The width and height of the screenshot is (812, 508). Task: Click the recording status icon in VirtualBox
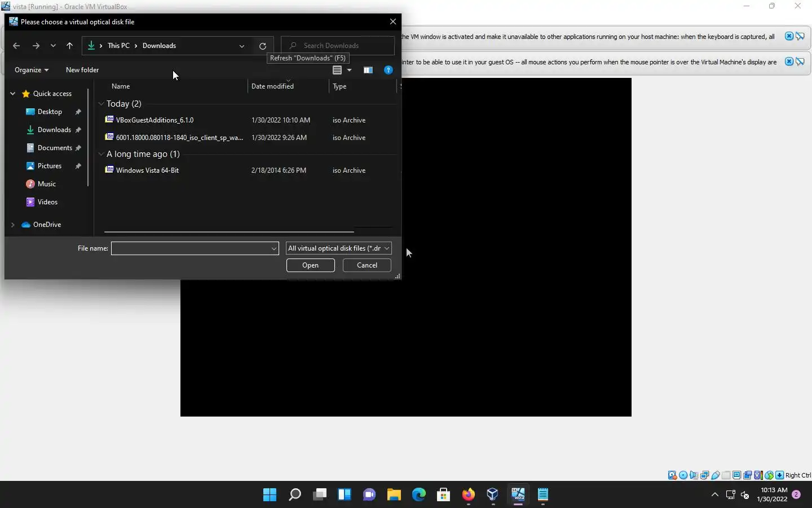(x=747, y=475)
